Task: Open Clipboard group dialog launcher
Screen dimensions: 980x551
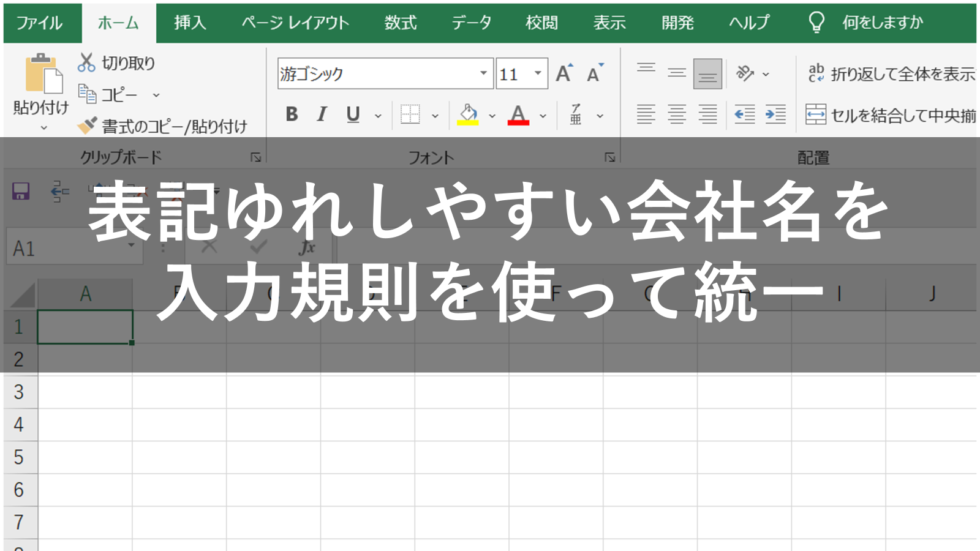Action: [256, 157]
